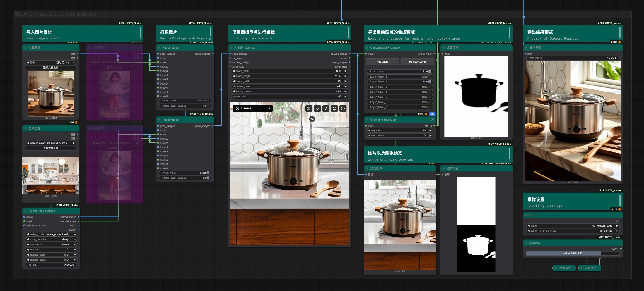
Task: Click the fox badge next to #173
Action: click(x=426, y=114)
